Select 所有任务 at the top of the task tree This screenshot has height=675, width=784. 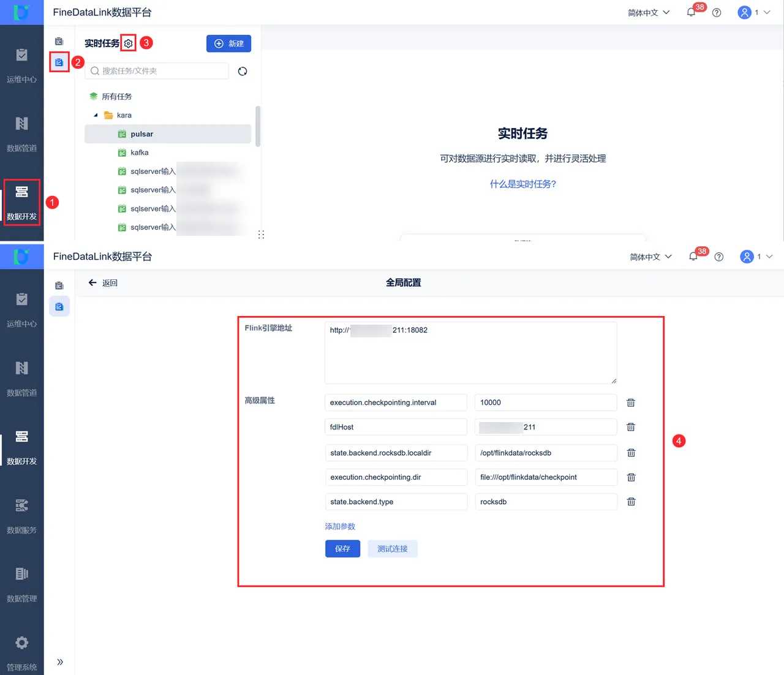tap(110, 96)
